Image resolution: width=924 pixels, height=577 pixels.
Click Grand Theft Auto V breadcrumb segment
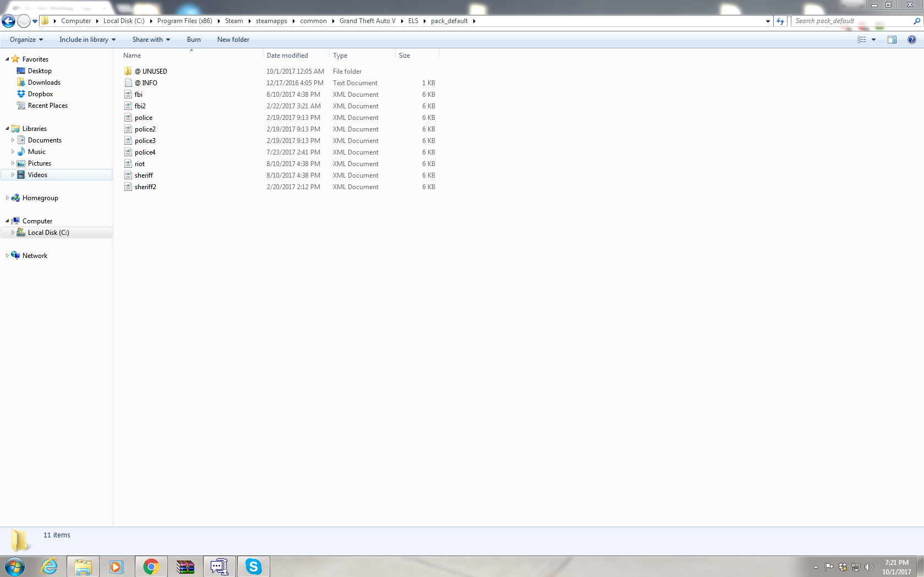pos(368,21)
